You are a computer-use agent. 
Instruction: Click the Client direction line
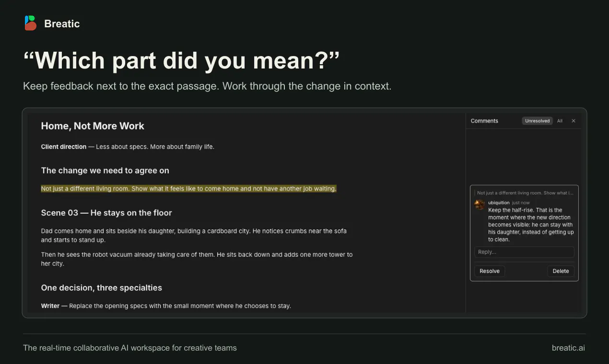pos(128,147)
